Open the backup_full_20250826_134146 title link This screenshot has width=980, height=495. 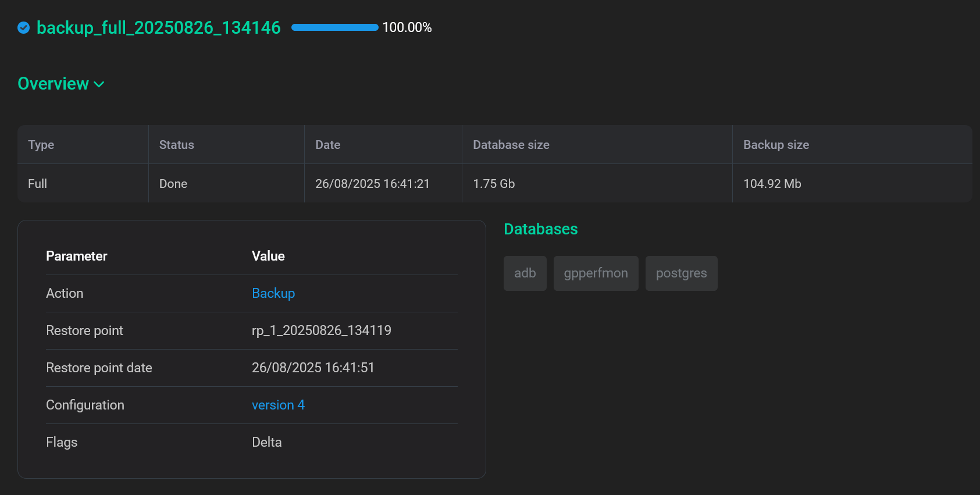158,27
